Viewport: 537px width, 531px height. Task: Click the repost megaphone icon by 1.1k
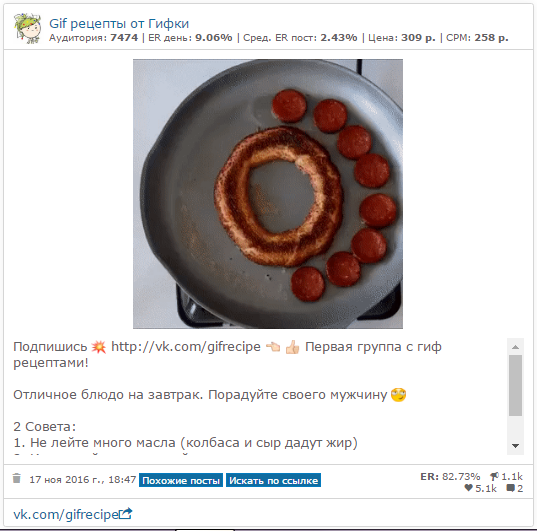pyautogui.click(x=494, y=476)
